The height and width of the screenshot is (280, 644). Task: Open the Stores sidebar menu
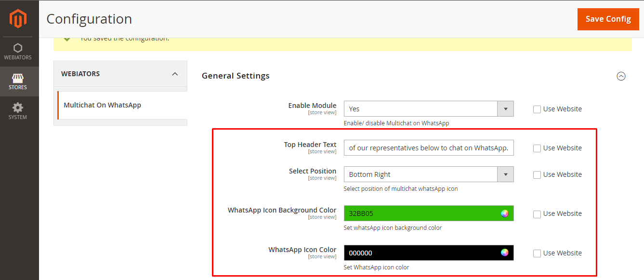pos(18,82)
